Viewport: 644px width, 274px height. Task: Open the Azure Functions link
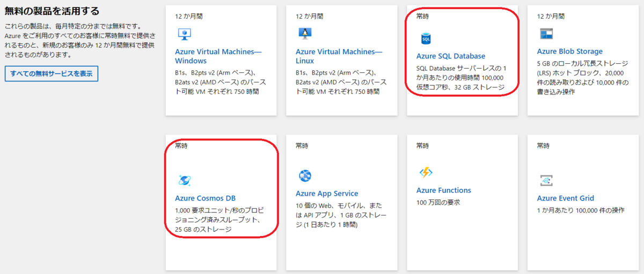tap(444, 190)
